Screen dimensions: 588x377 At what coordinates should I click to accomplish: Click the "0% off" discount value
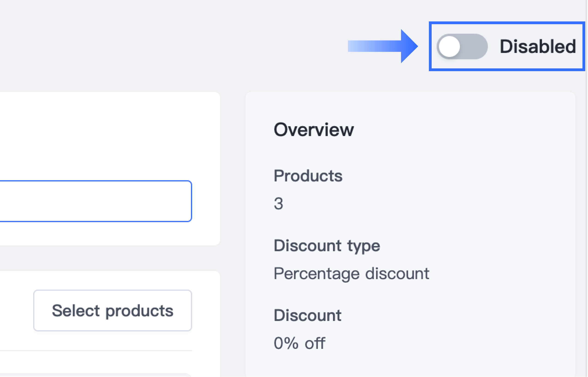coord(299,343)
